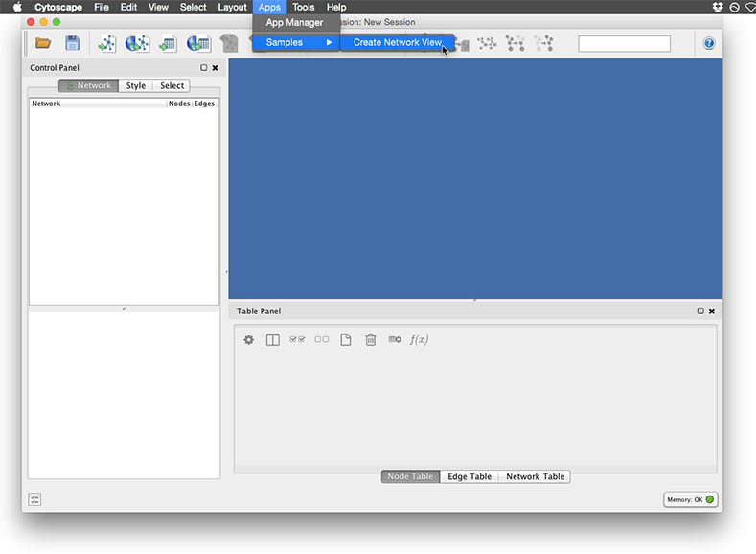Click the show/hide panels icon at bottom-left
This screenshot has width=756, height=554.
point(35,499)
